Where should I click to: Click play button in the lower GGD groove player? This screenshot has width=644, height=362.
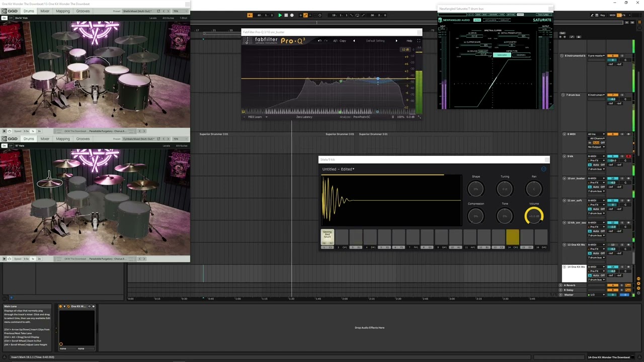(x=5, y=258)
